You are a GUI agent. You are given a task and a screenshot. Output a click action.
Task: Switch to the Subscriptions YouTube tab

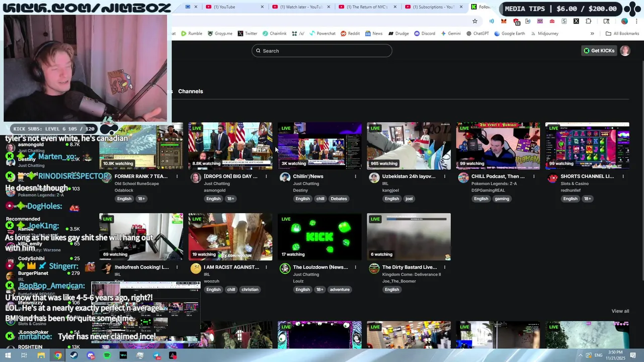(434, 7)
